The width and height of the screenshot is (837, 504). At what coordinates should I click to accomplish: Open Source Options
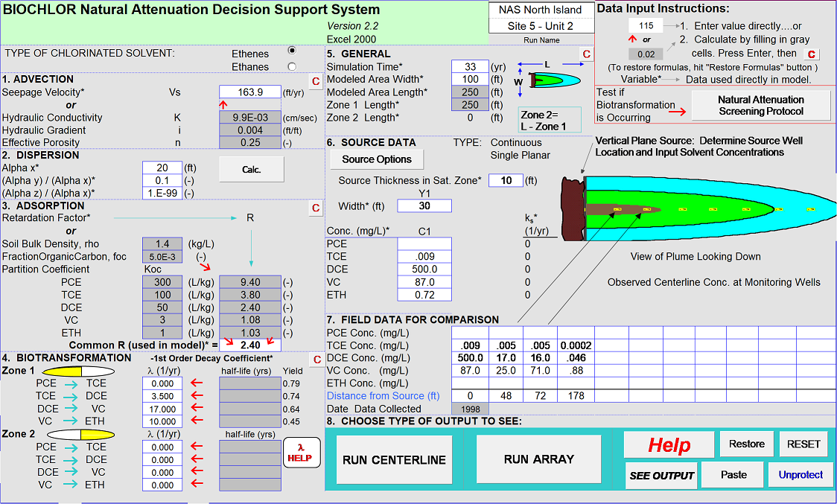(377, 159)
